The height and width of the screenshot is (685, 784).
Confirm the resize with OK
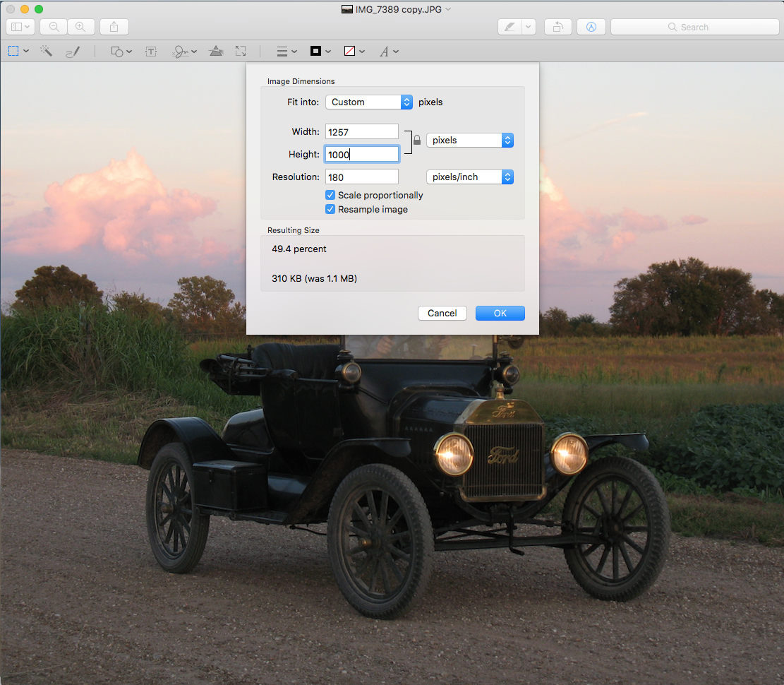(x=500, y=313)
